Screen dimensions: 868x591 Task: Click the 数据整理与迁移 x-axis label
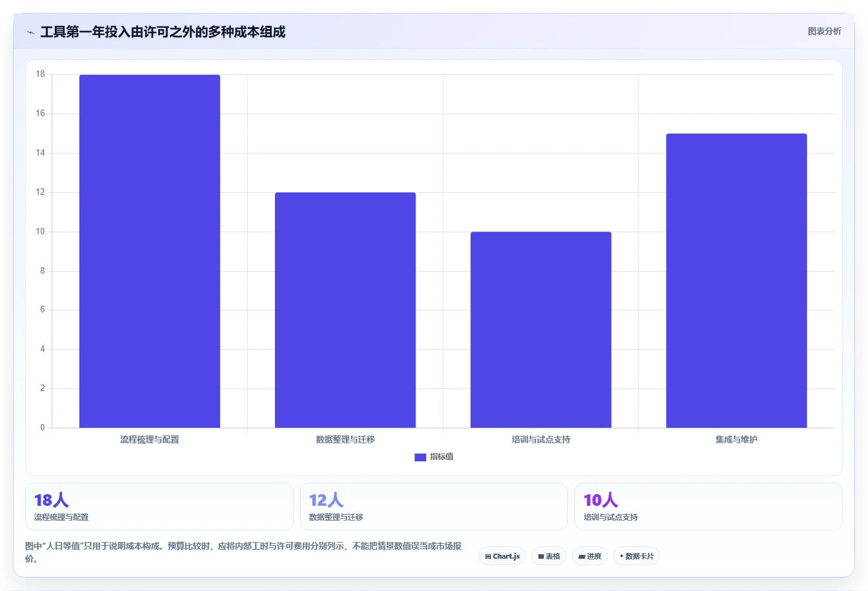345,439
